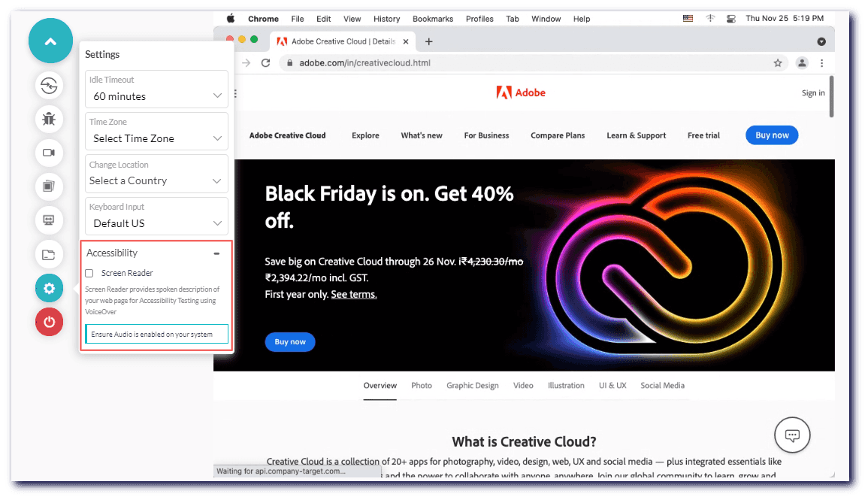The height and width of the screenshot is (500, 868).
Task: Click the lock icon in address bar
Action: click(x=289, y=63)
